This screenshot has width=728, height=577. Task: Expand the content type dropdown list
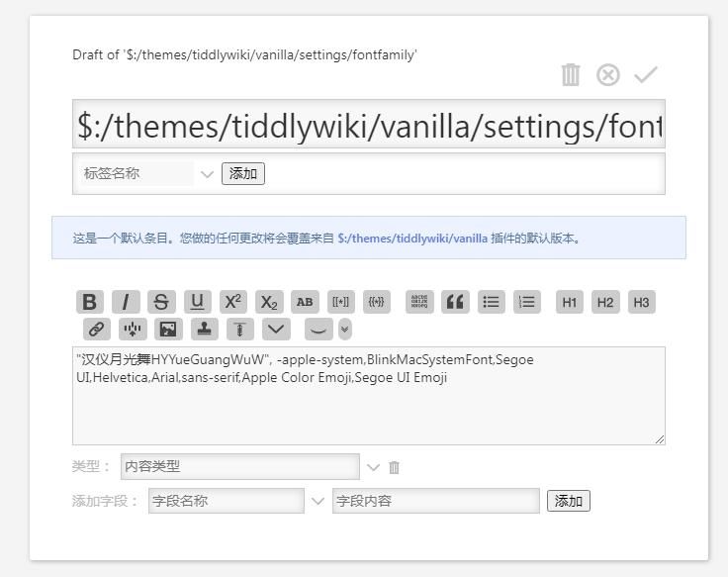pyautogui.click(x=373, y=467)
